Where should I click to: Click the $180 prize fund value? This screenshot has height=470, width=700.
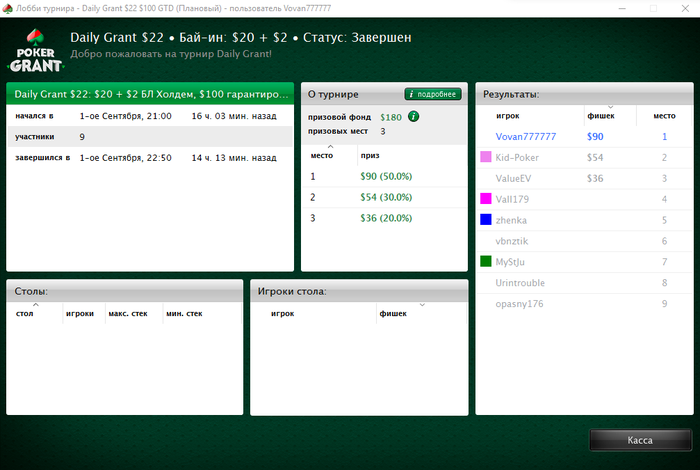[x=391, y=117]
